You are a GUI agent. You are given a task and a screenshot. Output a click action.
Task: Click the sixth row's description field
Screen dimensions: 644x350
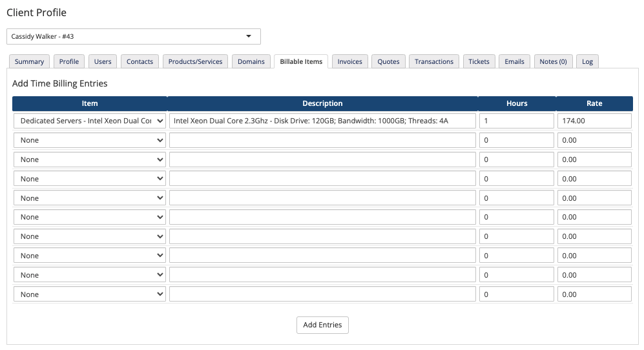(x=322, y=217)
